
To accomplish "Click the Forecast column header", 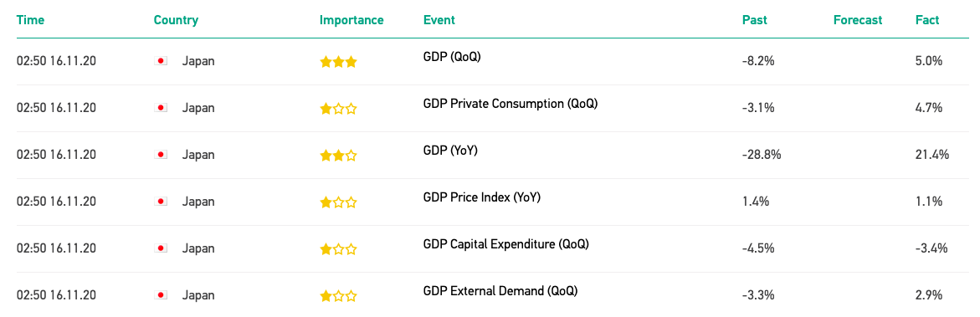I will (x=858, y=20).
